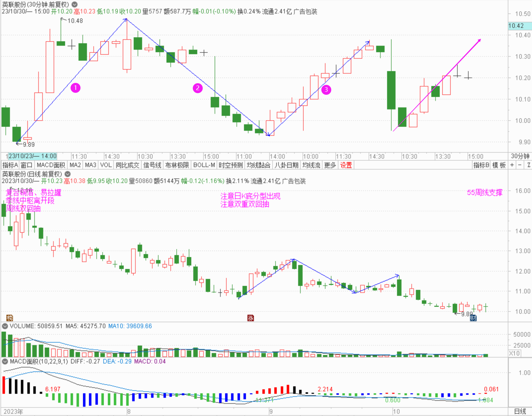Click the DEA: -0.29 readout
532x416 pixels.
click(117, 361)
